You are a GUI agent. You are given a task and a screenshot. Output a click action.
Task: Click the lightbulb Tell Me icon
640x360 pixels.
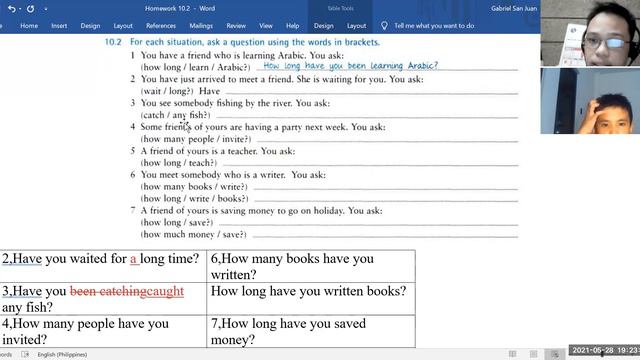pyautogui.click(x=384, y=26)
